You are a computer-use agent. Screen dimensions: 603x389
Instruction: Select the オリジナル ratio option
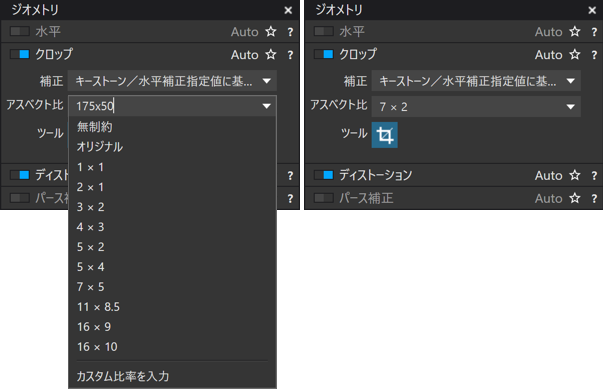[x=100, y=146]
